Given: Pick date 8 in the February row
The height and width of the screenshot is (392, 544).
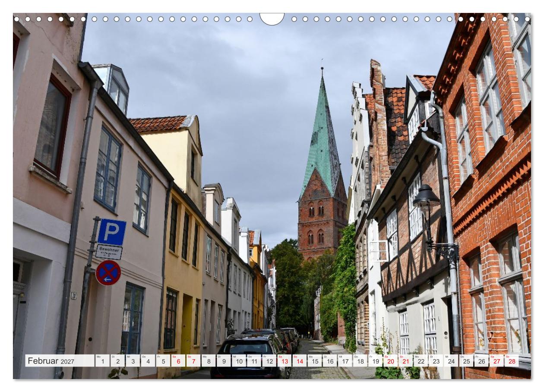Looking at the screenshot, I should pos(209,361).
